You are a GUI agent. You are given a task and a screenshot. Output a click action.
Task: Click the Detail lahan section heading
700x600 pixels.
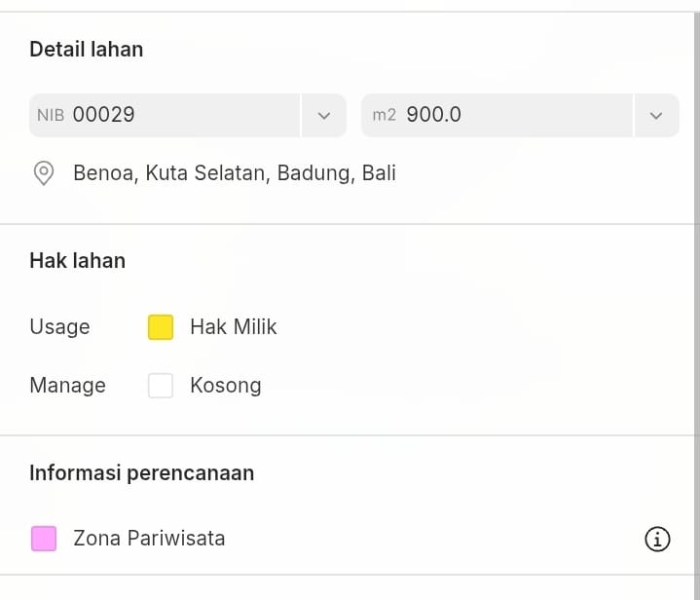pos(87,50)
